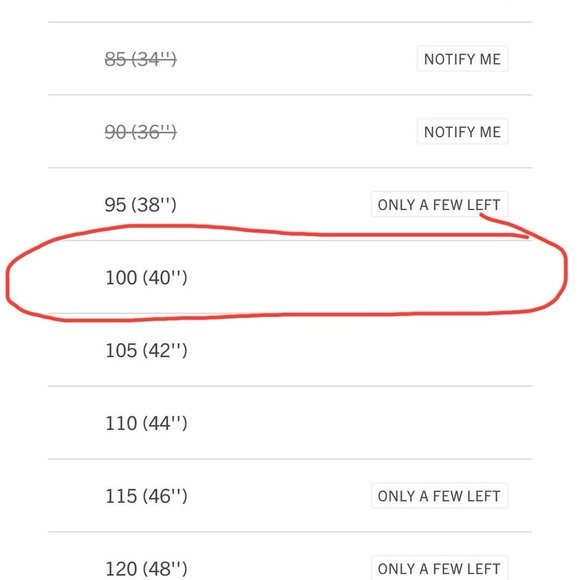The image size is (580, 580).
Task: Click Notify Me for size 90 (36'')
Action: (462, 132)
